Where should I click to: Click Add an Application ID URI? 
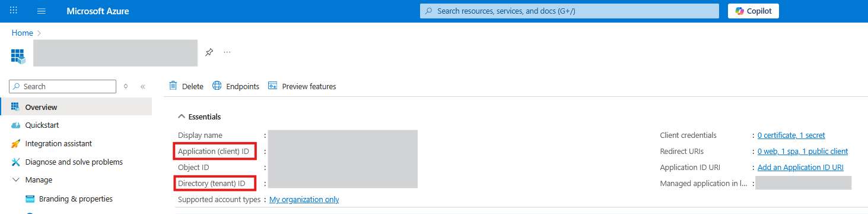(800, 168)
